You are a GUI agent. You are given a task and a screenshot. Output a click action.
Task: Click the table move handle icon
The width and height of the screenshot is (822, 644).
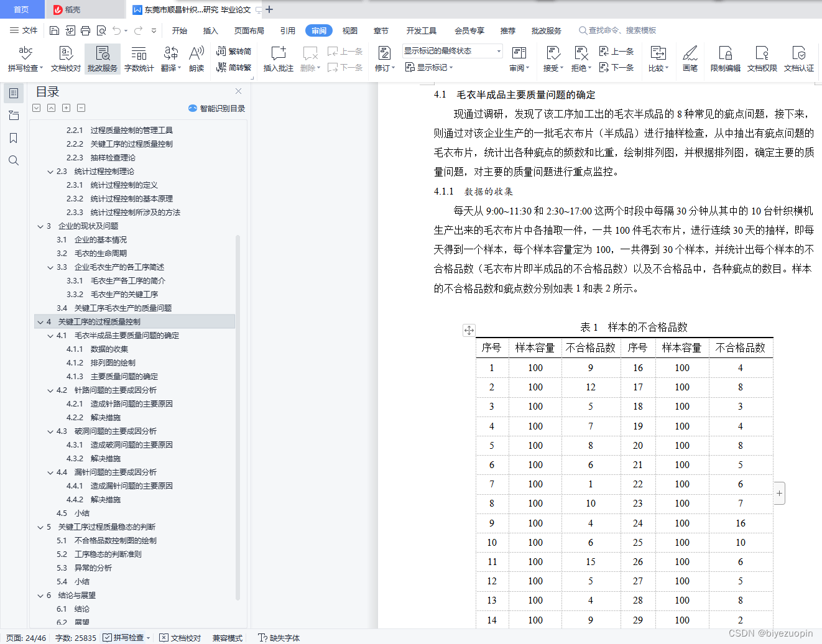click(469, 330)
